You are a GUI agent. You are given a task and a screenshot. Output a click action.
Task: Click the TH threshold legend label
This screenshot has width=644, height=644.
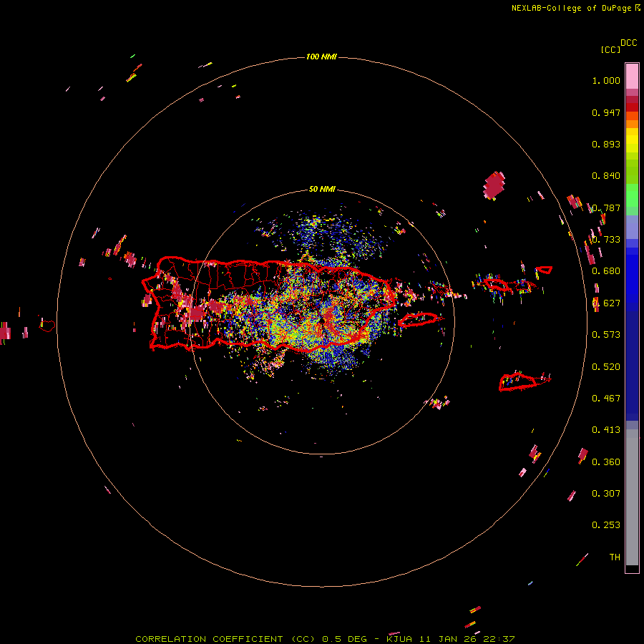pyautogui.click(x=615, y=557)
